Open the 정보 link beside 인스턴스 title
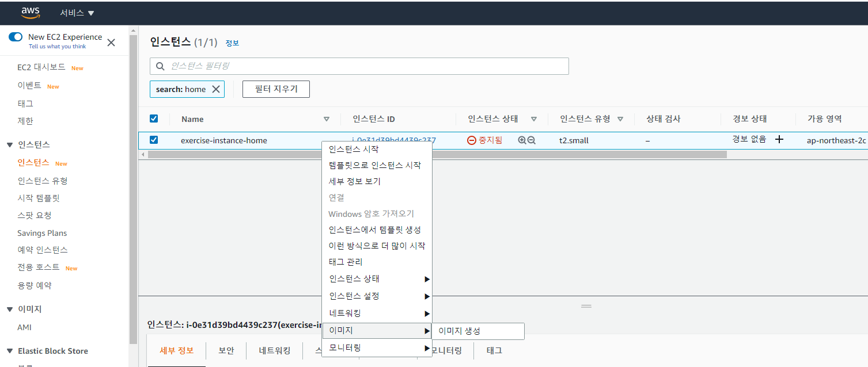Image resolution: width=868 pixels, height=367 pixels. point(232,43)
